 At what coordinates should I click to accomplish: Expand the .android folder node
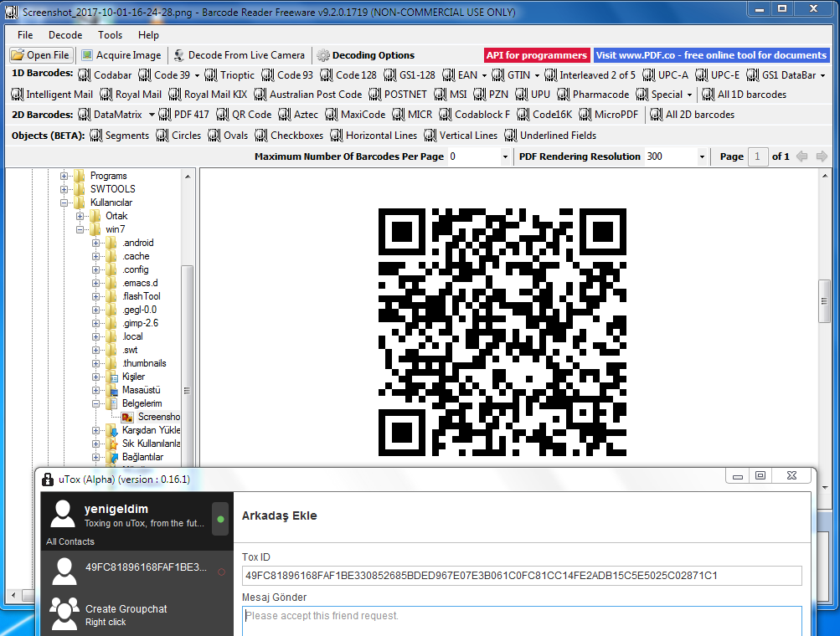96,243
